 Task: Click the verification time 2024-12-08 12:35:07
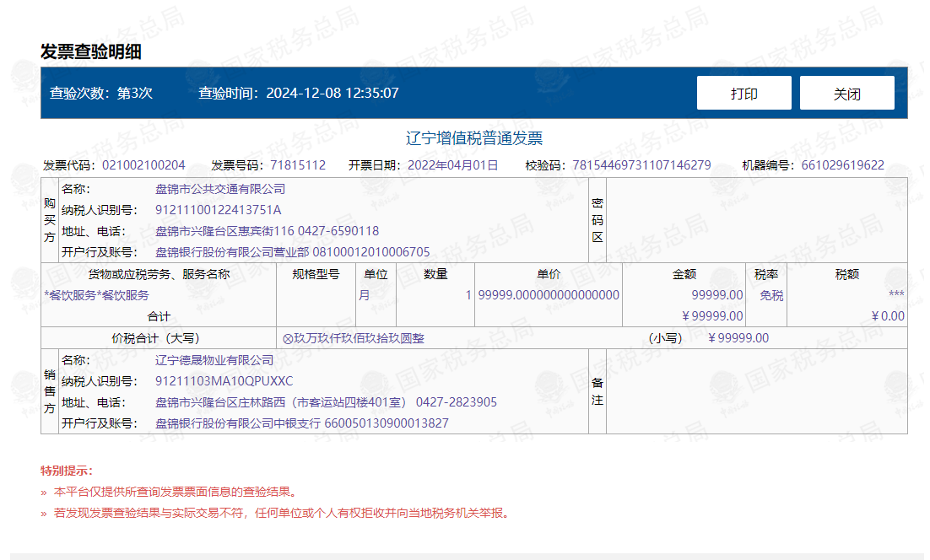[x=333, y=93]
